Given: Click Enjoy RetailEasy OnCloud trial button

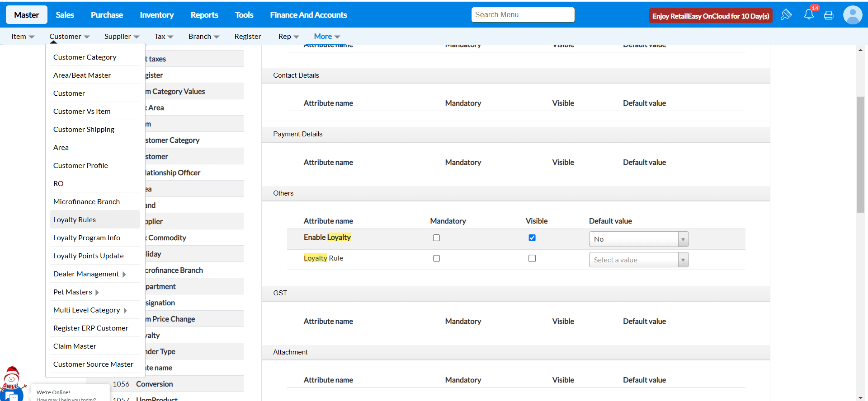Looking at the screenshot, I should point(710,16).
